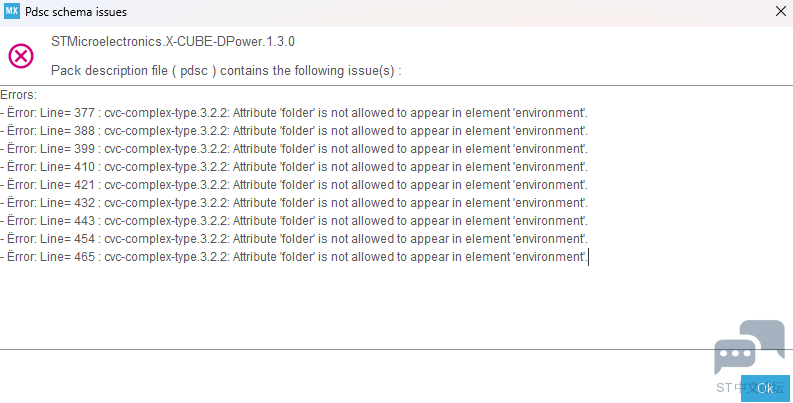The width and height of the screenshot is (793, 403).
Task: Confirm the dialog with the Ok button
Action: tap(765, 388)
